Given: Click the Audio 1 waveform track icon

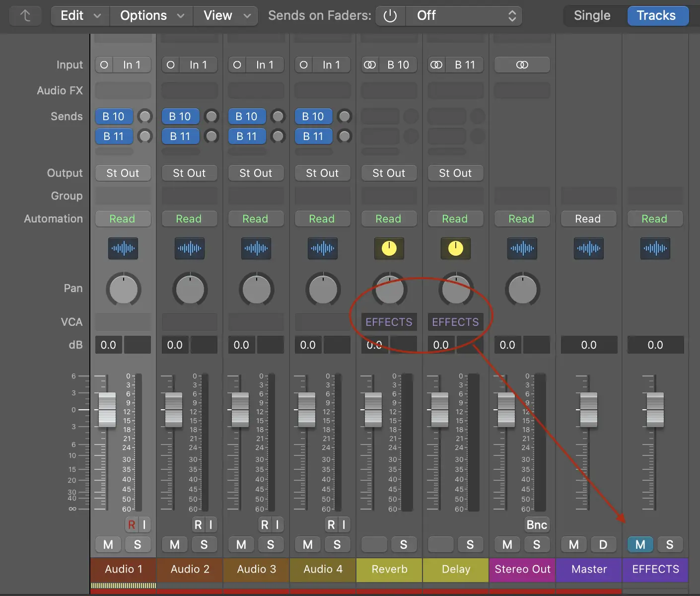Looking at the screenshot, I should (x=123, y=248).
